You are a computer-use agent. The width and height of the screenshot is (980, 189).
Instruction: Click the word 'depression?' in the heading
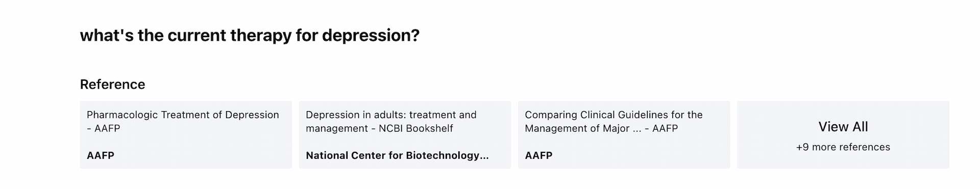tap(371, 36)
